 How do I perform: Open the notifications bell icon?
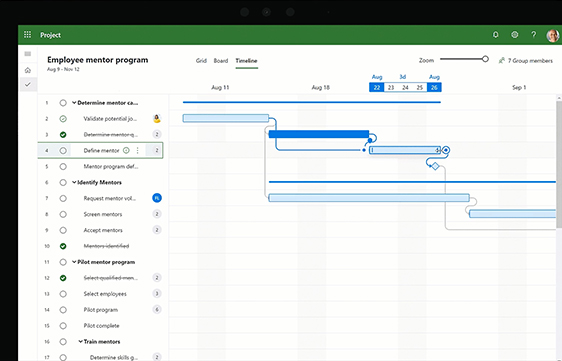(495, 35)
